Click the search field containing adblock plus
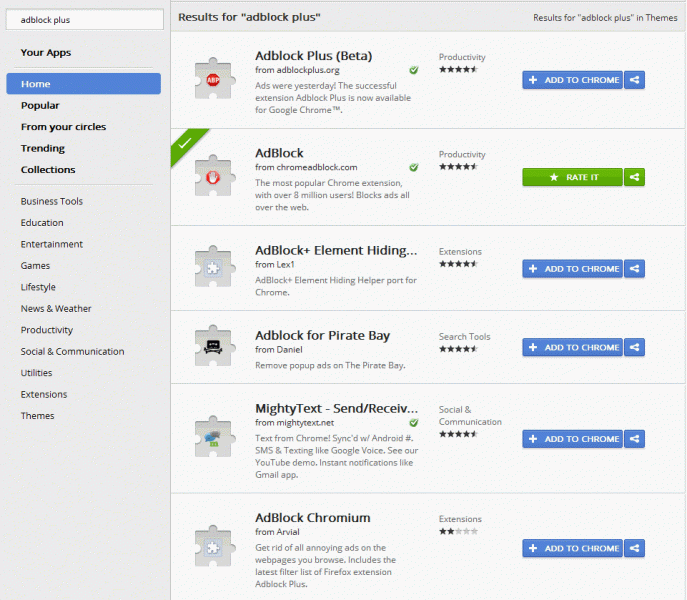 (x=85, y=20)
